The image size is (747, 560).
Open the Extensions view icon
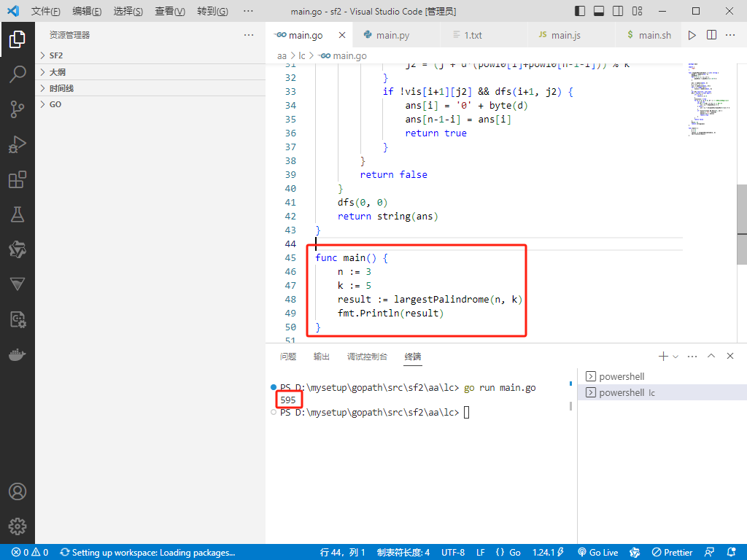(x=18, y=180)
